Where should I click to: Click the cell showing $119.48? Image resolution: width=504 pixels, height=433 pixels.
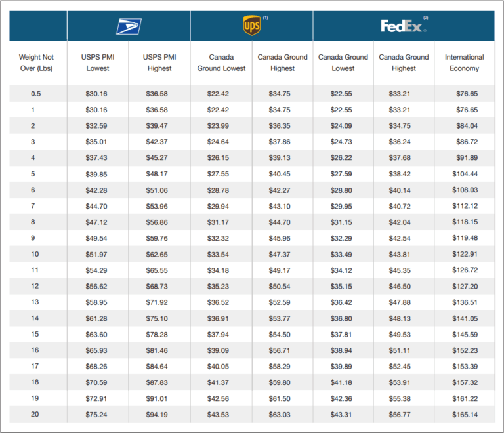click(x=465, y=238)
